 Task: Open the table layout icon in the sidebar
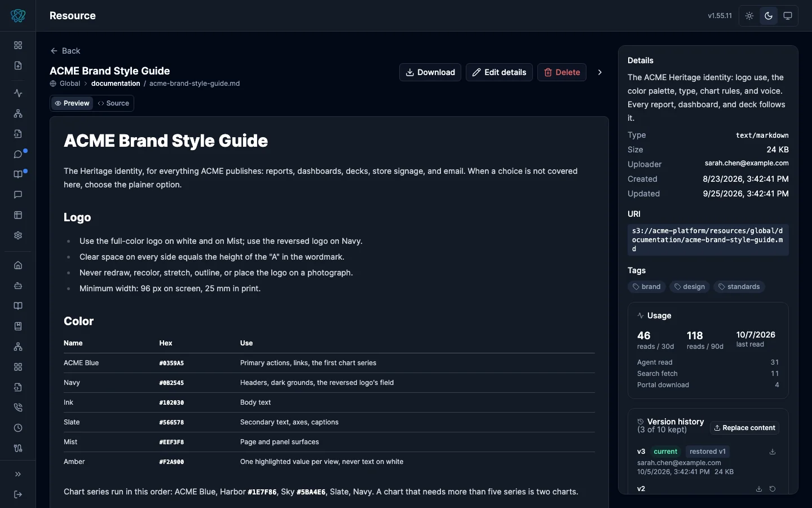pyautogui.click(x=18, y=215)
